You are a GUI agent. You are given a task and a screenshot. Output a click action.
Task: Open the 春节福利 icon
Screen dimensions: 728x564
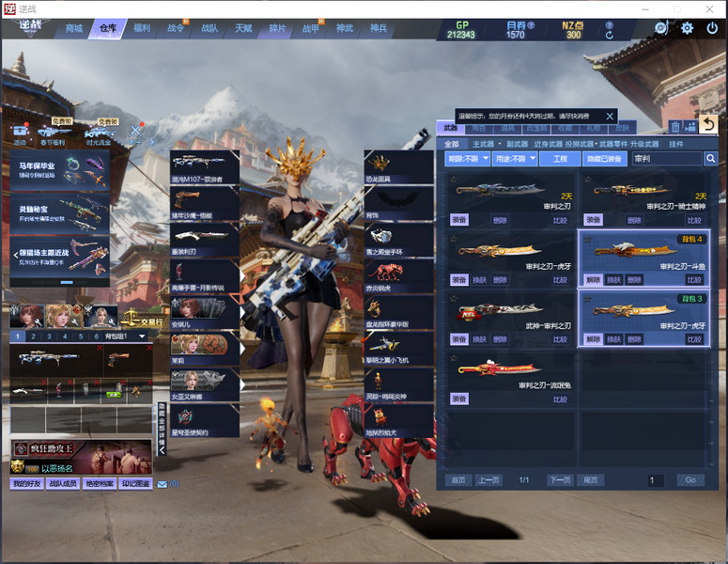(x=54, y=133)
